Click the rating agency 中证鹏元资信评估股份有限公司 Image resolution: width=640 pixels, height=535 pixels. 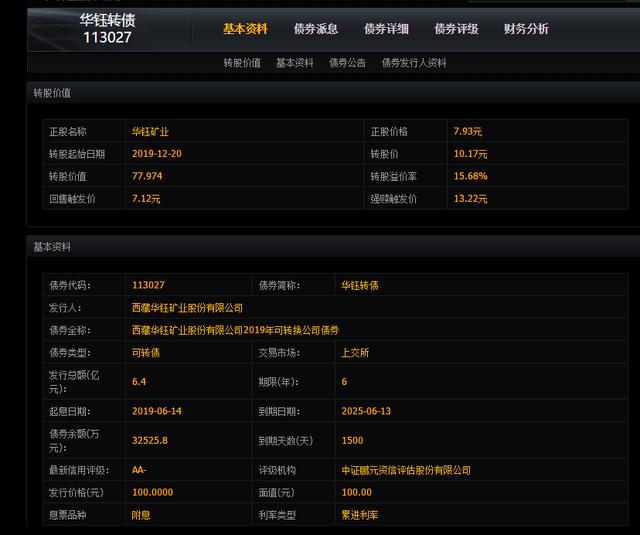coord(406,470)
